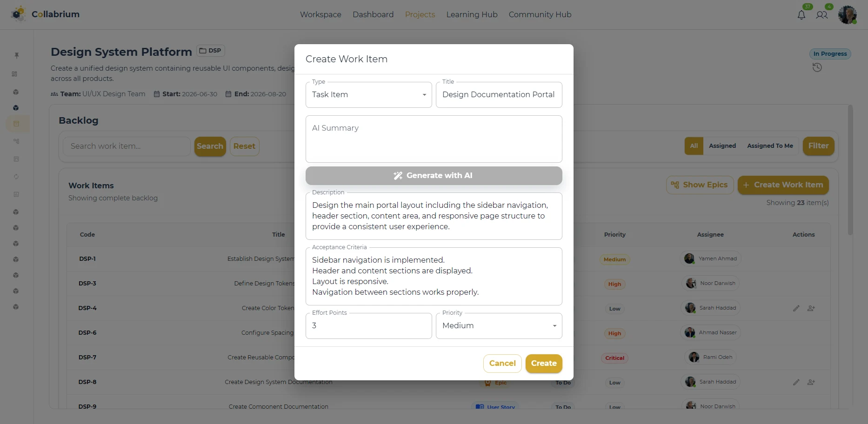The height and width of the screenshot is (424, 868).
Task: Click the Create Work Item button behind the dialog
Action: point(783,185)
